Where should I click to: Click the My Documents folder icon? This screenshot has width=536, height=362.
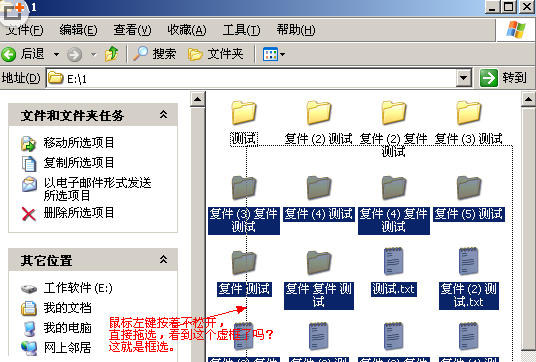29,308
